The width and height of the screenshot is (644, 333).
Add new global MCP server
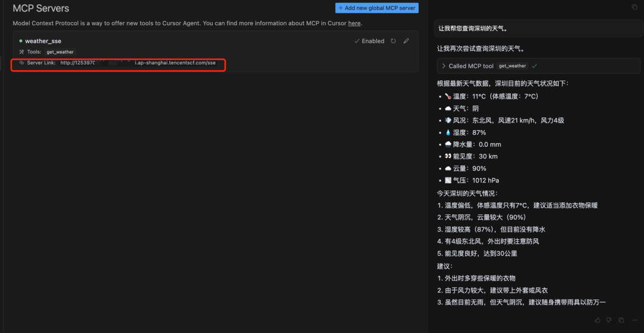pos(377,8)
